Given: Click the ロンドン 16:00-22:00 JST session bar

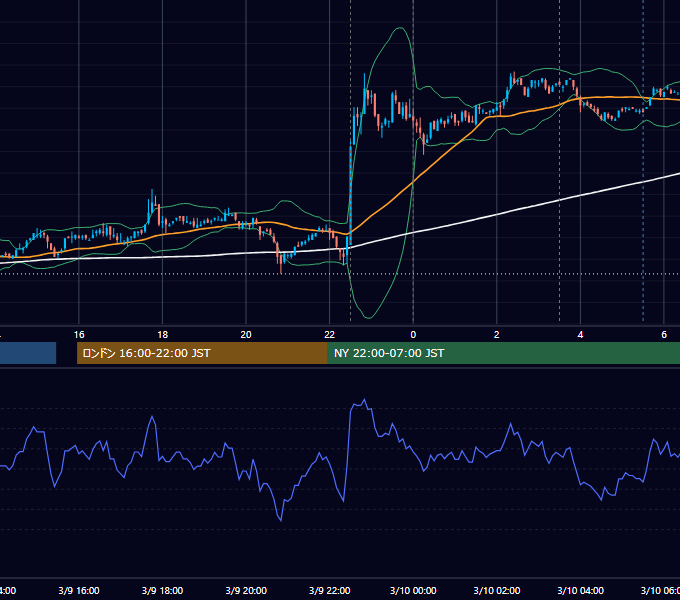Looking at the screenshot, I should coord(202,353).
